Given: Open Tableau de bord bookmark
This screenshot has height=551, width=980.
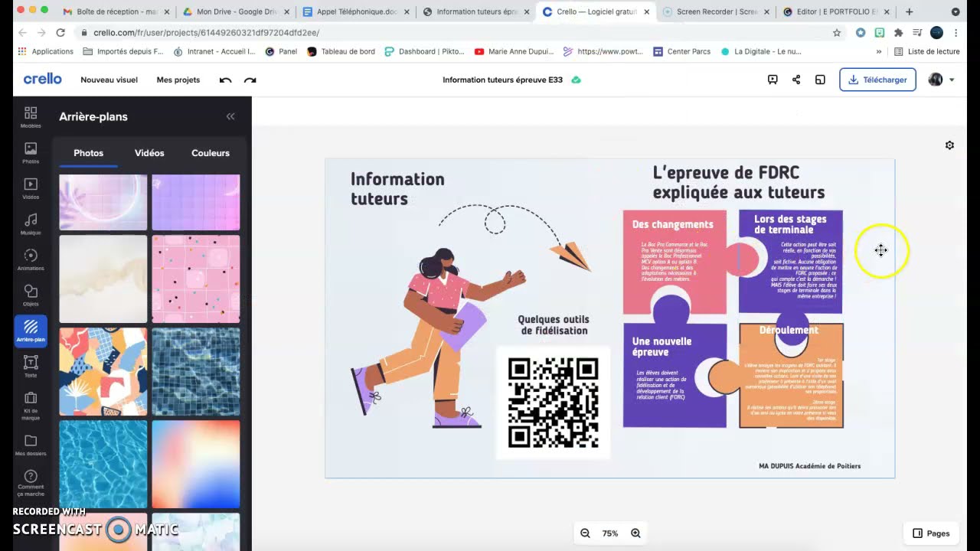Looking at the screenshot, I should (x=341, y=51).
